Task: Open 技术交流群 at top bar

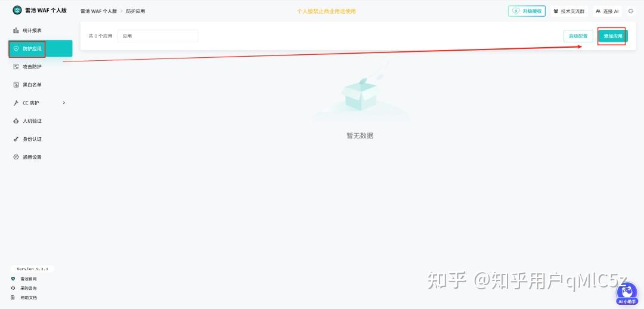Action: [568, 11]
